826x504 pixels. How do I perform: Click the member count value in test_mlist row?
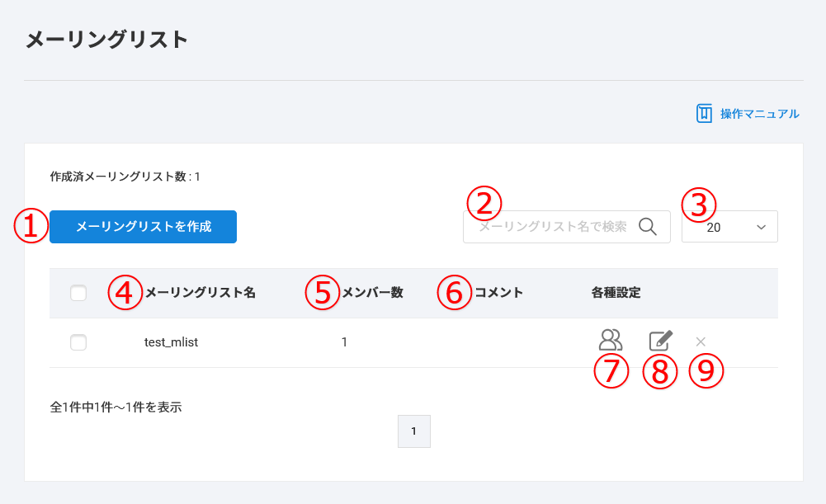(x=344, y=342)
